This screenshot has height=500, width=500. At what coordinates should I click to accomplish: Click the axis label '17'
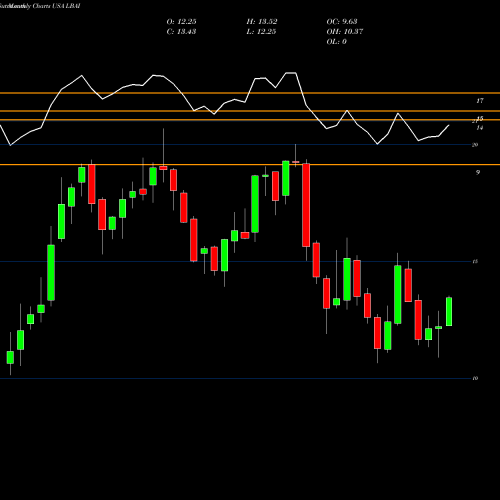tap(480, 101)
